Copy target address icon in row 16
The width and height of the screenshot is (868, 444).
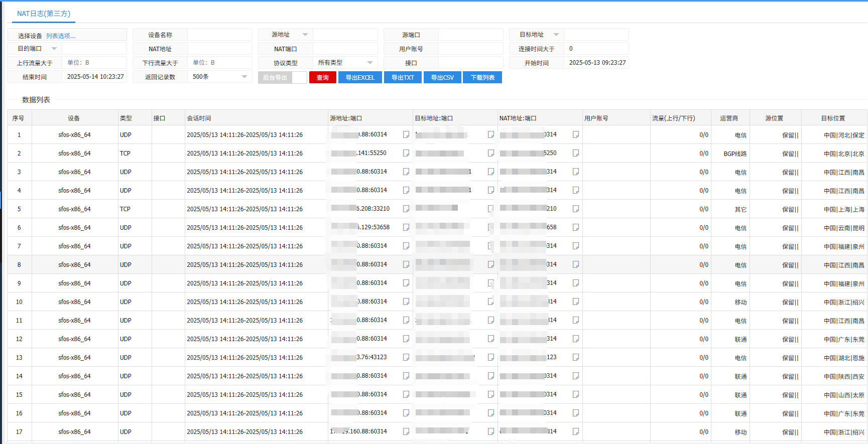[x=491, y=413]
